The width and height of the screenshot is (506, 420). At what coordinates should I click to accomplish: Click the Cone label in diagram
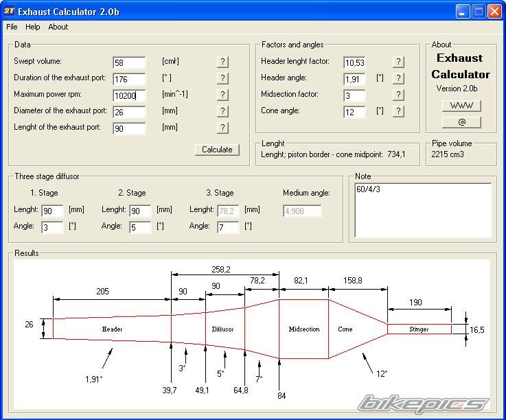(345, 329)
